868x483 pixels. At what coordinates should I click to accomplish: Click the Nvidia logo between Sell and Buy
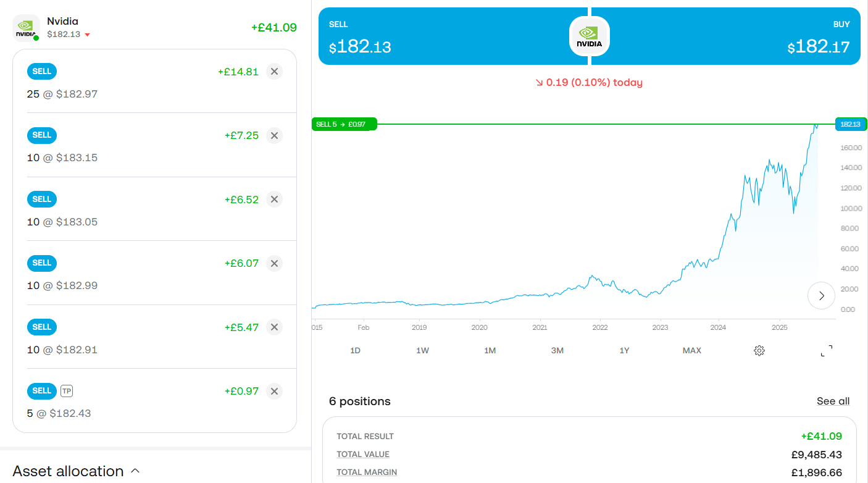[590, 36]
